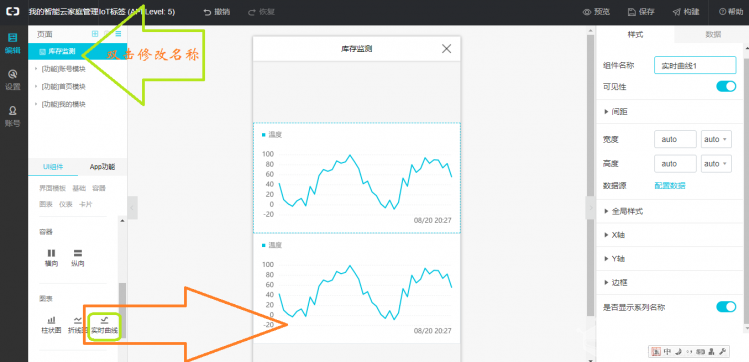The image size is (749, 362).
Task: Switch to the 样式 (Style) tab
Action: click(x=635, y=34)
